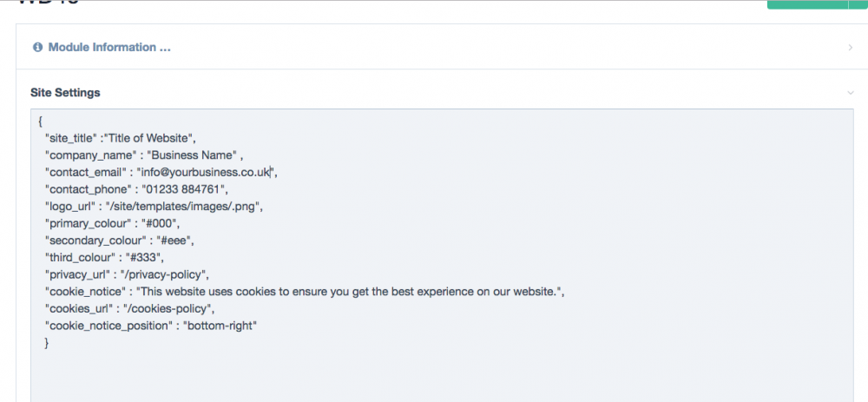Collapse Site Settings using its chevron
This screenshot has height=402, width=868.
850,92
